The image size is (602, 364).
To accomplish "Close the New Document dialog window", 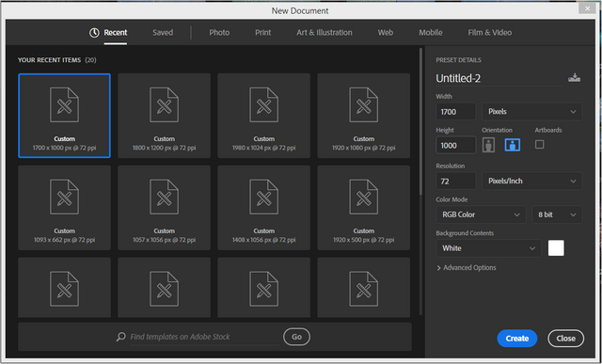I will pos(587,8).
